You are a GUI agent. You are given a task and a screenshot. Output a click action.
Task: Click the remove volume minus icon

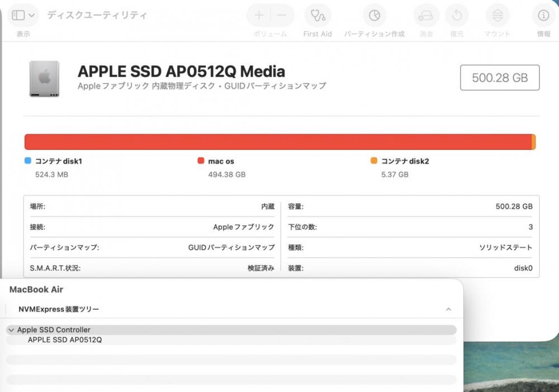pos(282,16)
